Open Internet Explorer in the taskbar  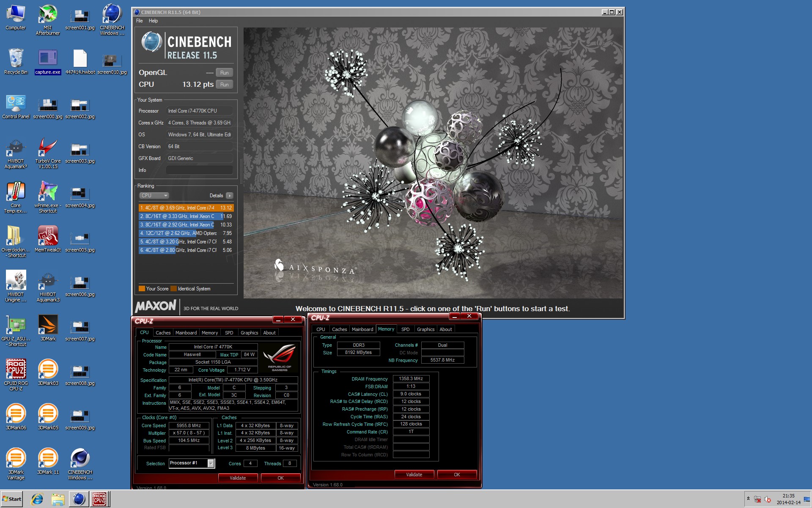pyautogui.click(x=37, y=499)
